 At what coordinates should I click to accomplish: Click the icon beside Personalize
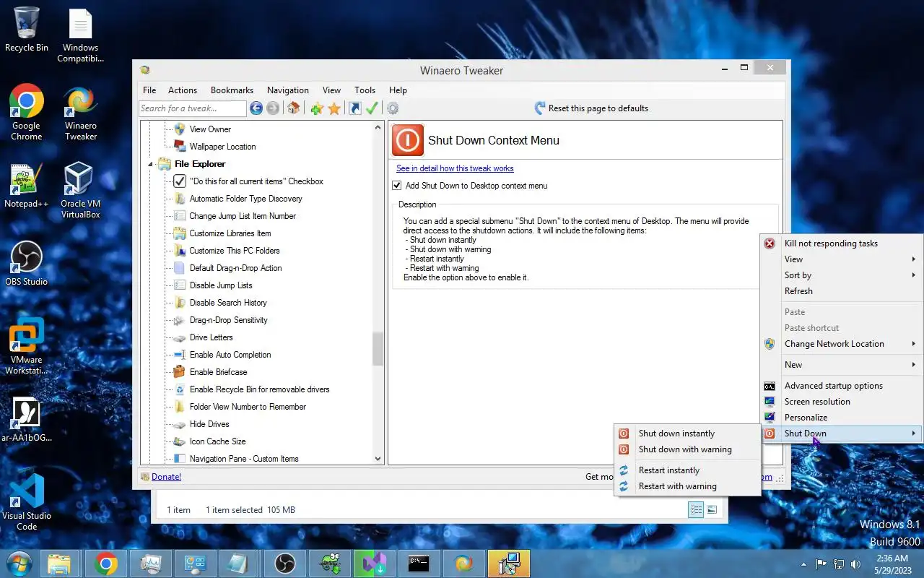[x=770, y=418]
